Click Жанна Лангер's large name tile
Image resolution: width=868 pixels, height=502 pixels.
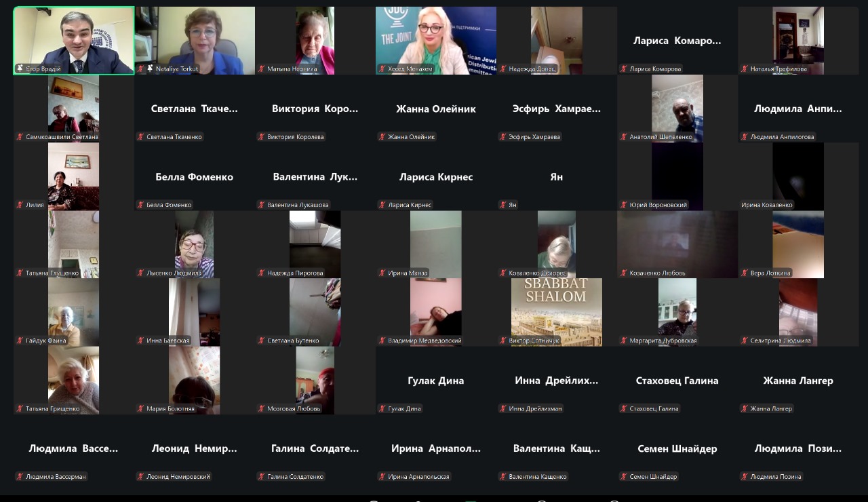(798, 381)
